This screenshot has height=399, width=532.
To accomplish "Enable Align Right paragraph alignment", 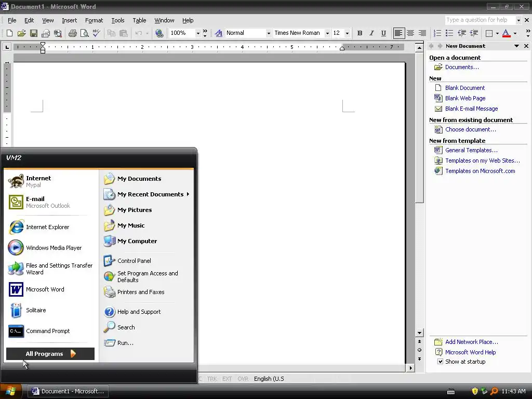I will (x=422, y=33).
